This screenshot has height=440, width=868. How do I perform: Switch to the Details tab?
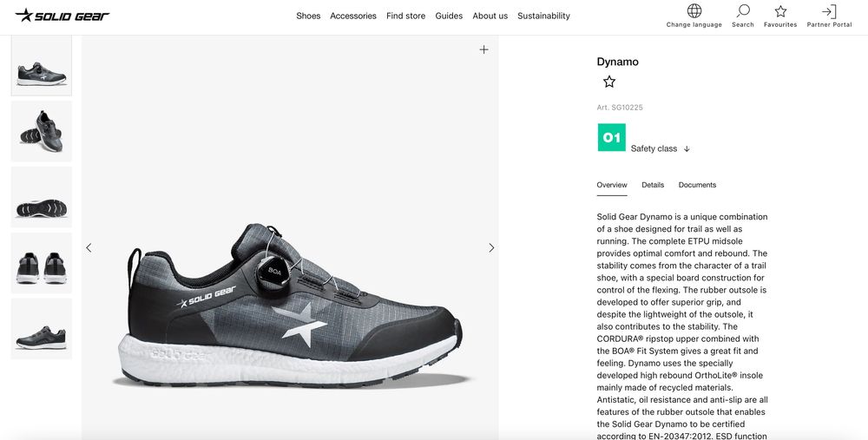[653, 185]
